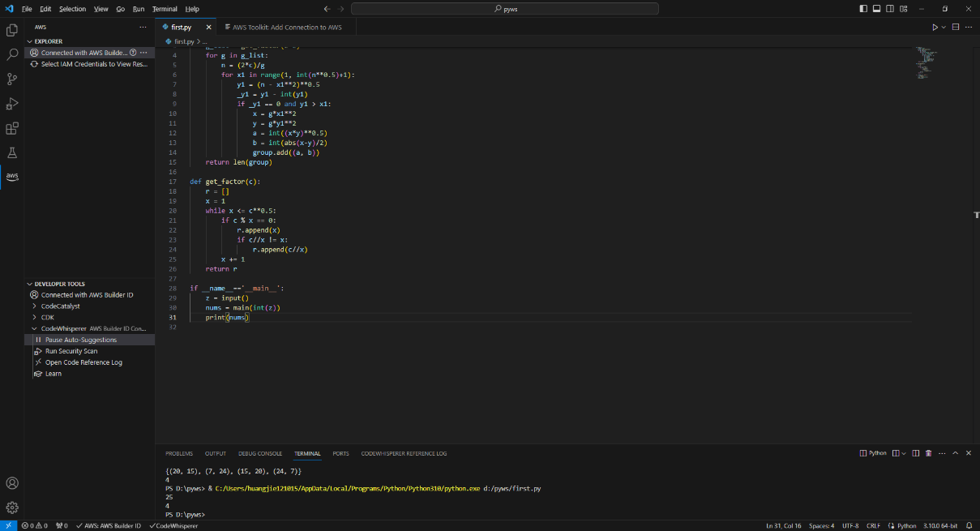980x531 pixels.
Task: Open the Testing flask view
Action: click(x=12, y=152)
